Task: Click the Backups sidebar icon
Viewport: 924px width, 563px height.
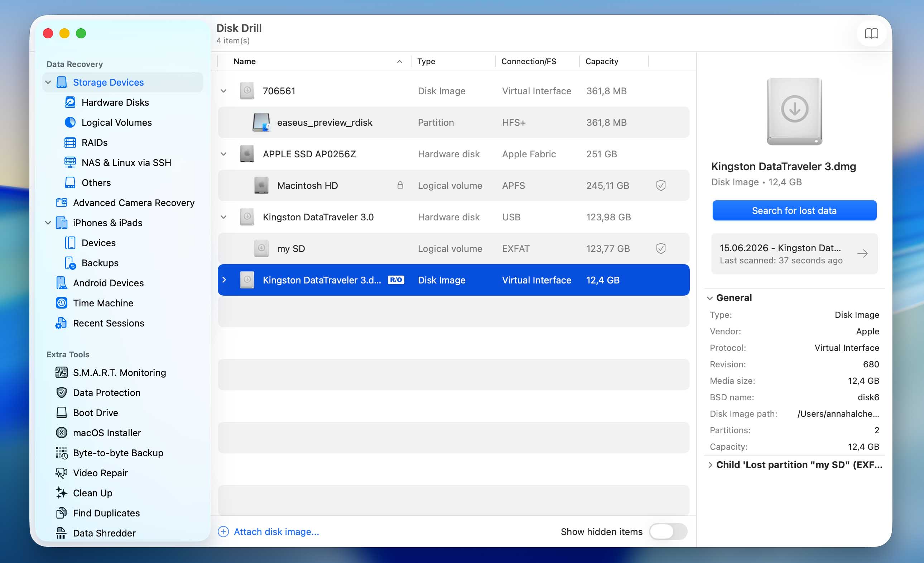Action: click(70, 263)
